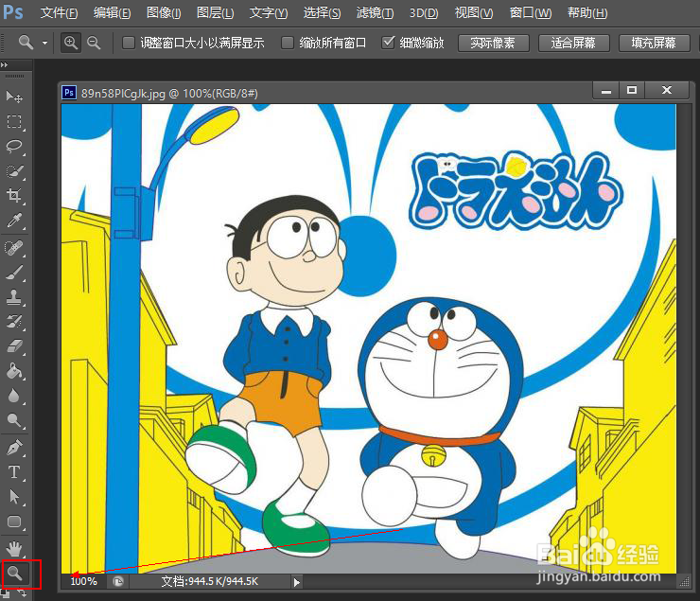Image resolution: width=700 pixels, height=601 pixels.
Task: Click the document window resize grip corner
Action: tap(684, 582)
